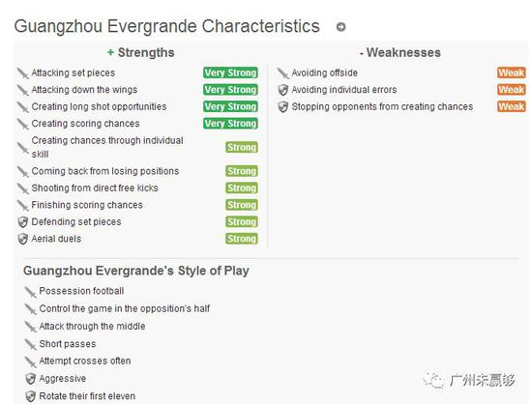Click the Weaknesses column heading
The image size is (532, 404).
pos(400,52)
